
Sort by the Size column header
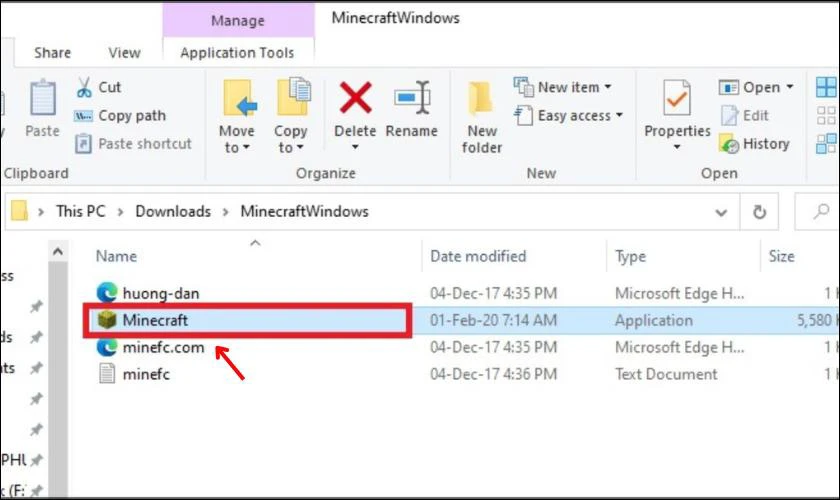782,256
